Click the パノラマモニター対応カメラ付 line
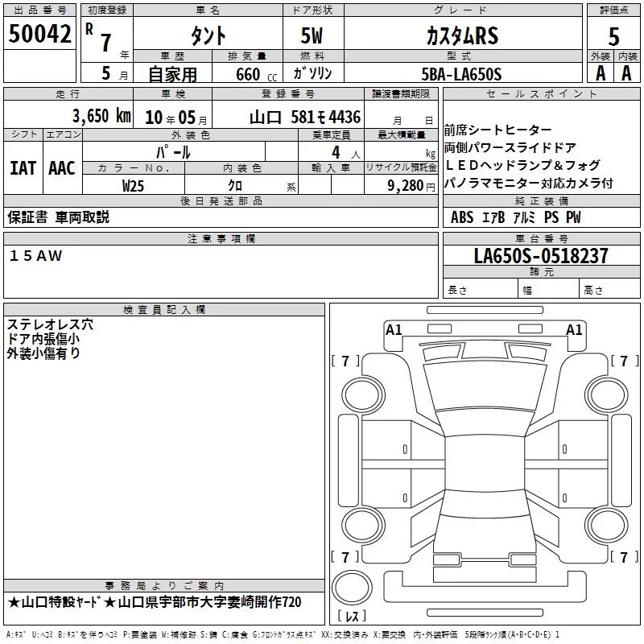The image size is (644, 644). click(x=529, y=184)
